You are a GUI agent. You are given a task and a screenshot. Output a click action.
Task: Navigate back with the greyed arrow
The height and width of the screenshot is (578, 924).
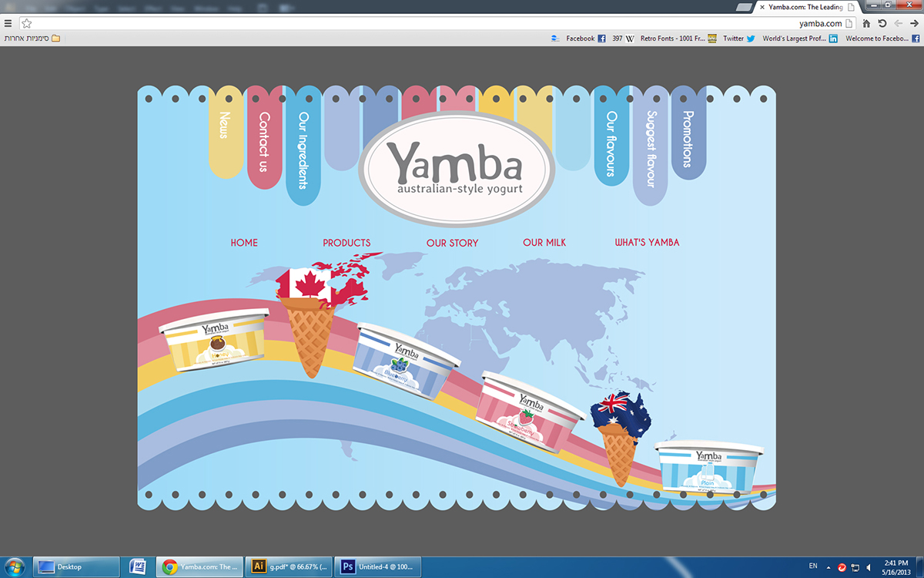[898, 23]
